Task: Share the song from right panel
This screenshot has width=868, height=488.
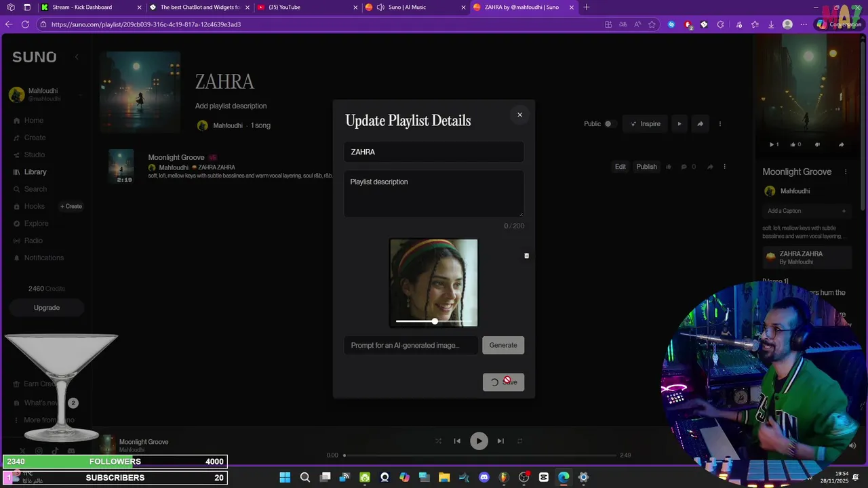Action: [x=841, y=144]
